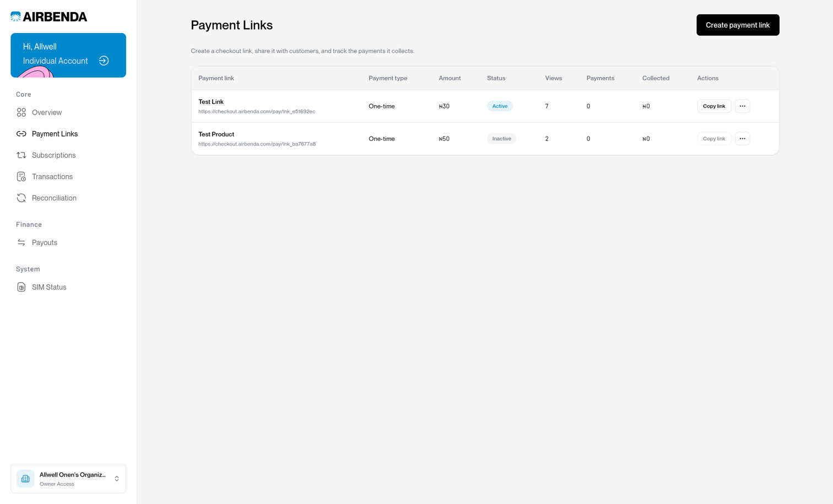Click the Payment type column header
Image resolution: width=833 pixels, height=504 pixels.
coord(388,78)
